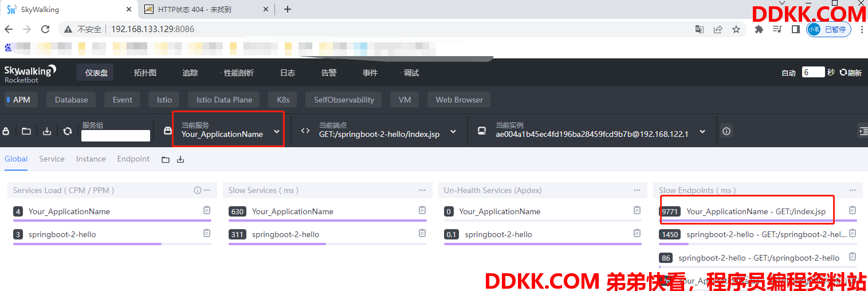Viewport: 868px width, 291px height.
Task: Select the K8s dashboard button
Action: coord(283,100)
